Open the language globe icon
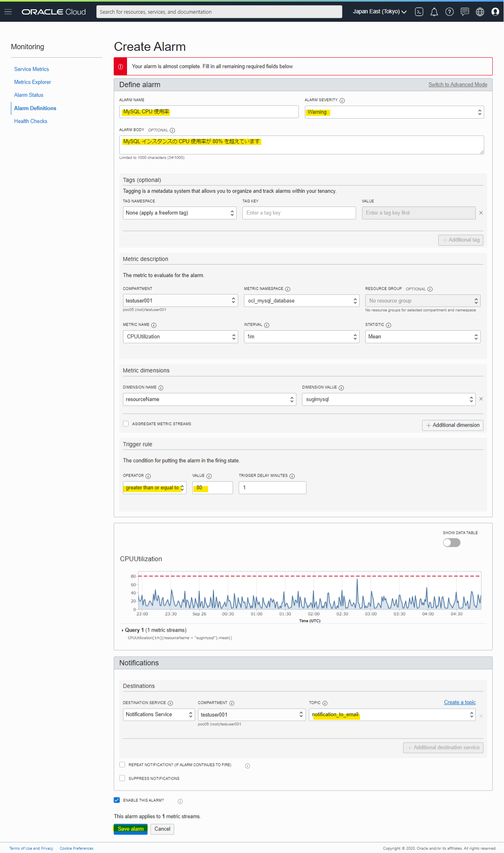 (x=480, y=12)
